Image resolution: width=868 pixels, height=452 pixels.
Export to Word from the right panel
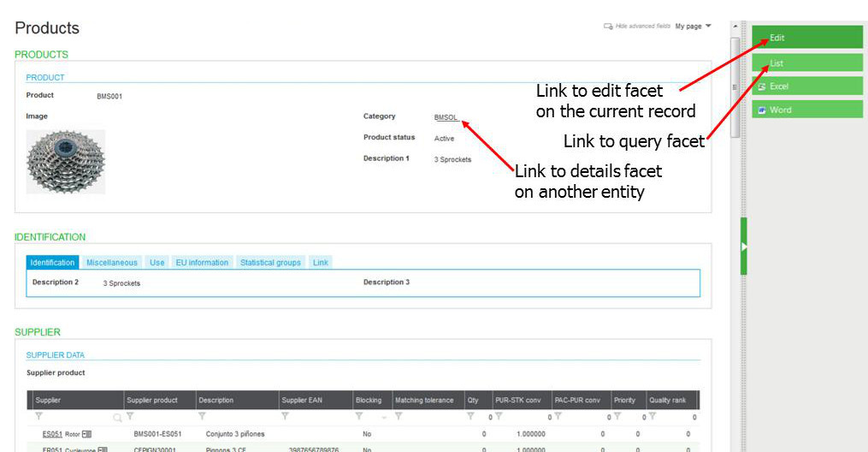click(x=806, y=110)
